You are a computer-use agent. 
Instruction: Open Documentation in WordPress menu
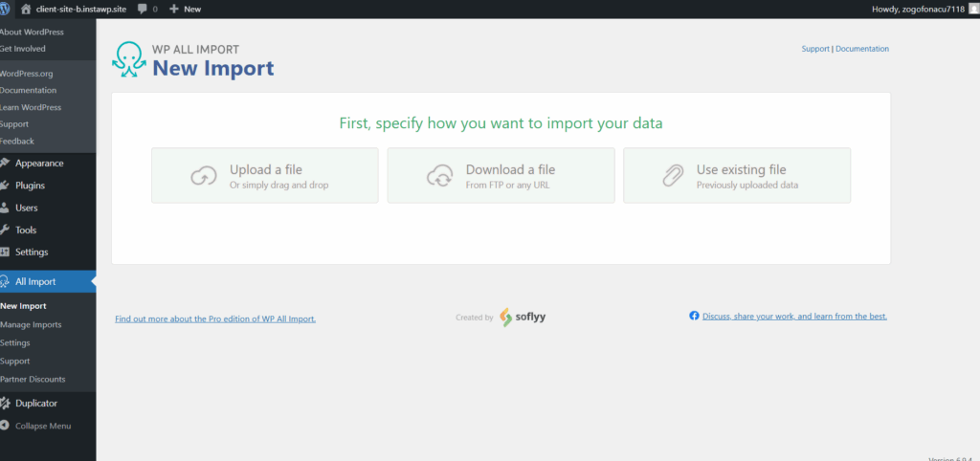click(28, 91)
